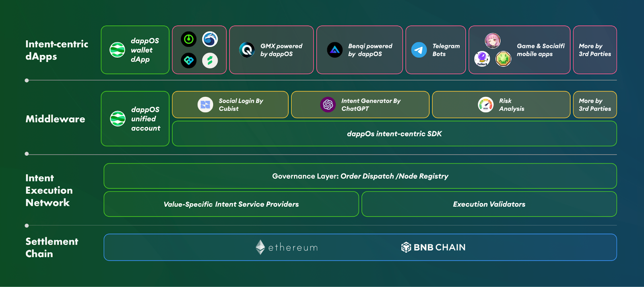
Task: Click the green gem game icon
Action: tap(503, 59)
